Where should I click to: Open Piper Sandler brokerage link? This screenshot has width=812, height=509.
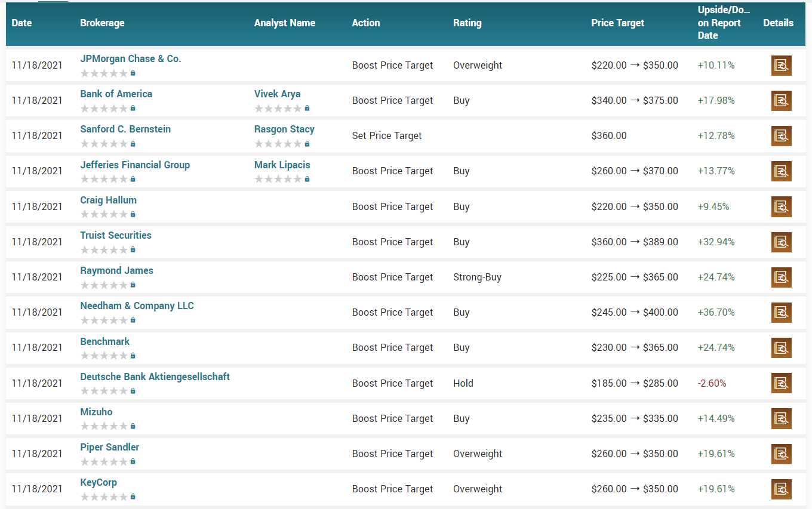point(110,447)
